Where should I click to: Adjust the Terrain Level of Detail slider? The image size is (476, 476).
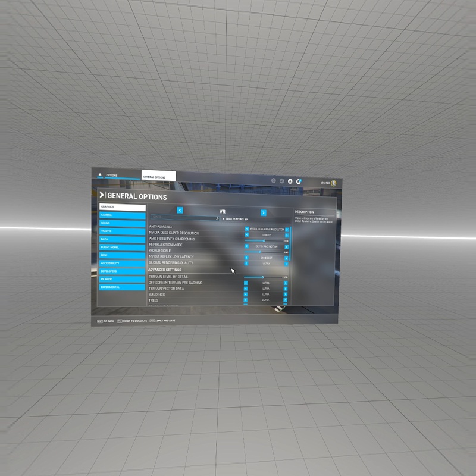click(x=263, y=277)
